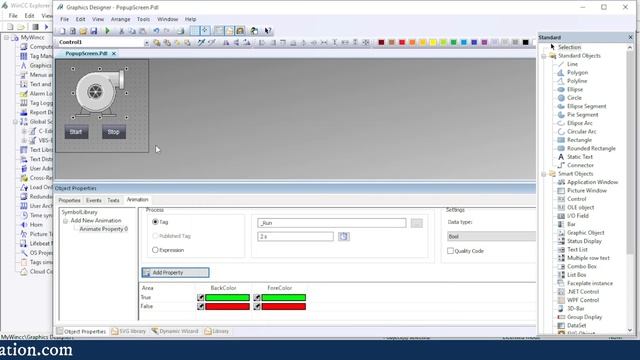
Task: Switch to the Events tab
Action: click(x=94, y=200)
